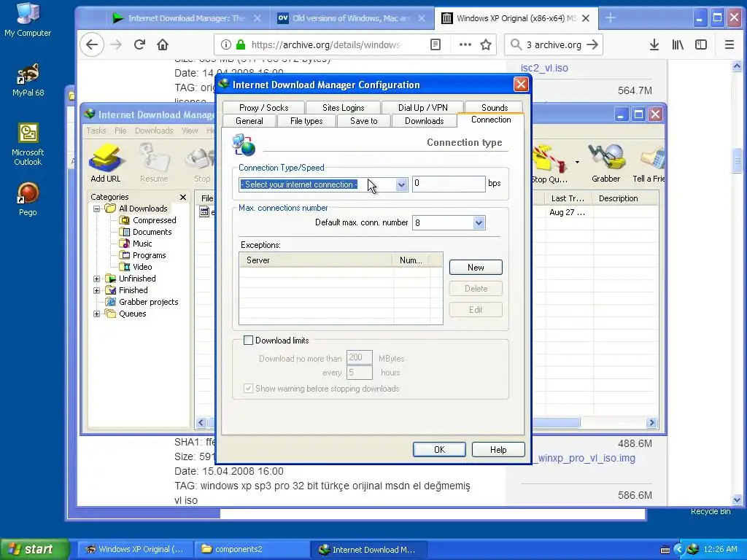Confirm configuration with OK button

[439, 449]
